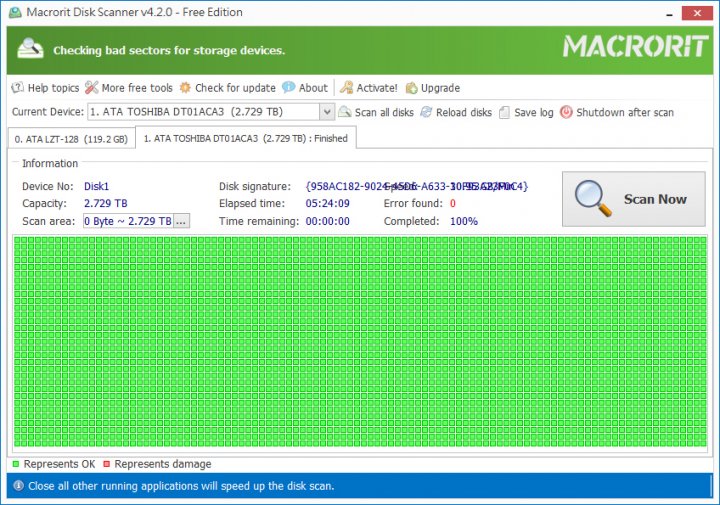
Task: Click More free tools label
Action: point(137,88)
